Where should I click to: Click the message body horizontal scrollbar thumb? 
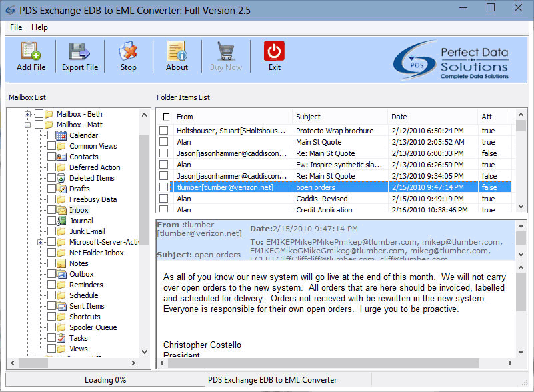[323, 363]
